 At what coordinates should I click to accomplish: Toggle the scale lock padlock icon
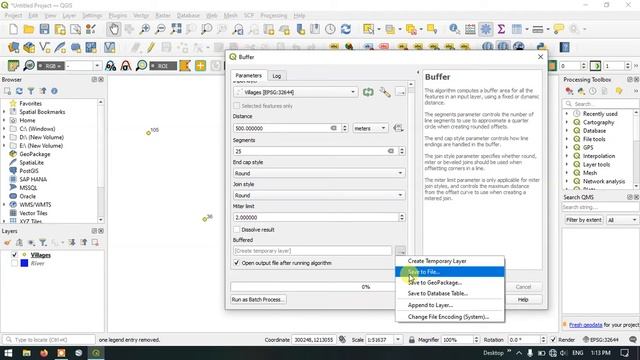pyautogui.click(x=411, y=340)
